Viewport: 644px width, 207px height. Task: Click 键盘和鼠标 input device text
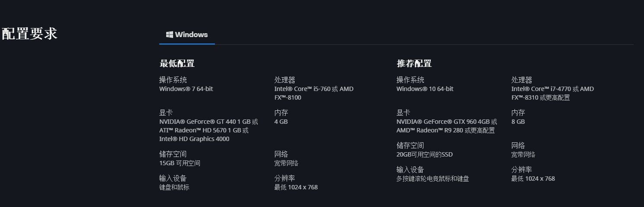coord(174,187)
